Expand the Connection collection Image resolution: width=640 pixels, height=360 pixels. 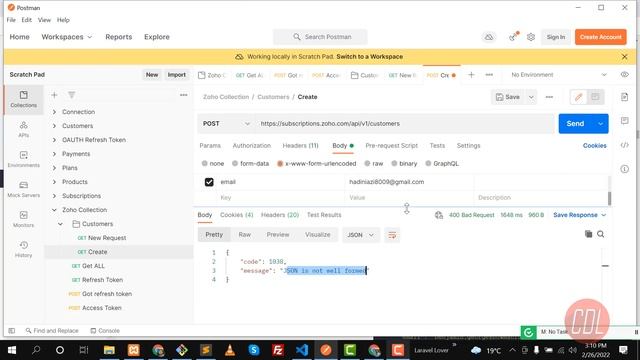click(x=54, y=112)
